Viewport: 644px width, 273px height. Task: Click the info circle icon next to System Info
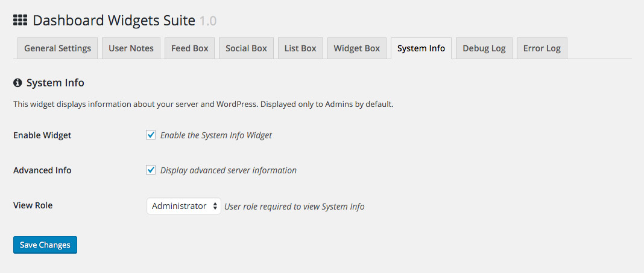pyautogui.click(x=17, y=83)
